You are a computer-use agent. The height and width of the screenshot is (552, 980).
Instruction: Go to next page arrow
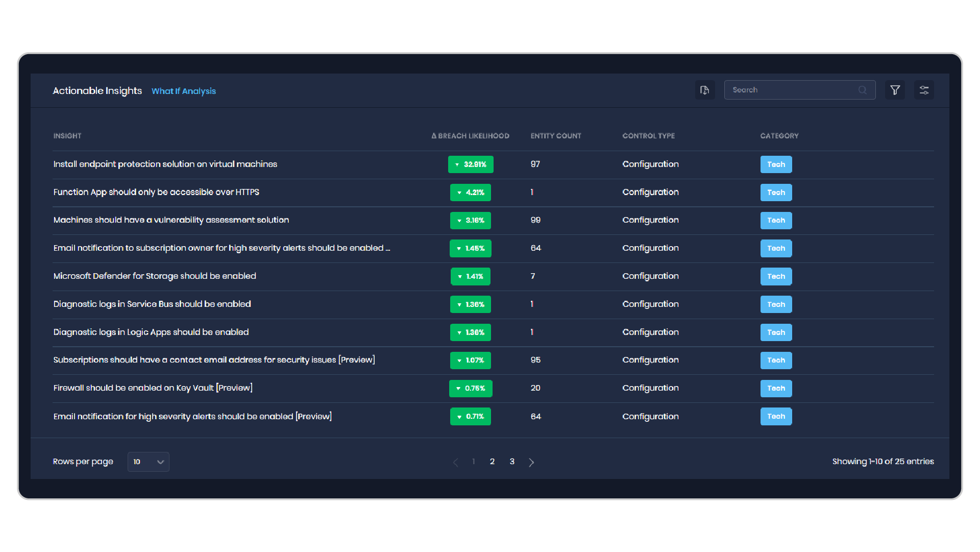tap(531, 462)
